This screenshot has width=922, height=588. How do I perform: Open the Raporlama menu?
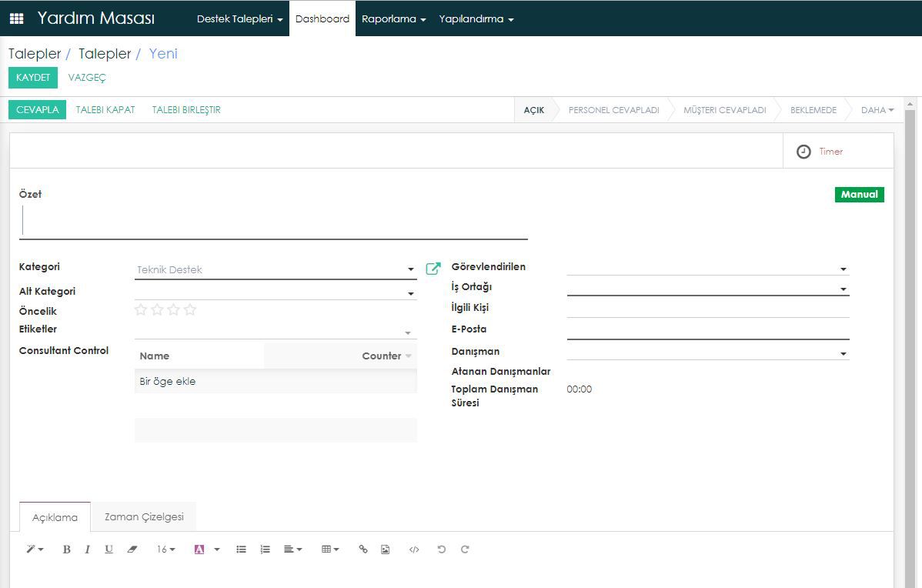pyautogui.click(x=393, y=18)
